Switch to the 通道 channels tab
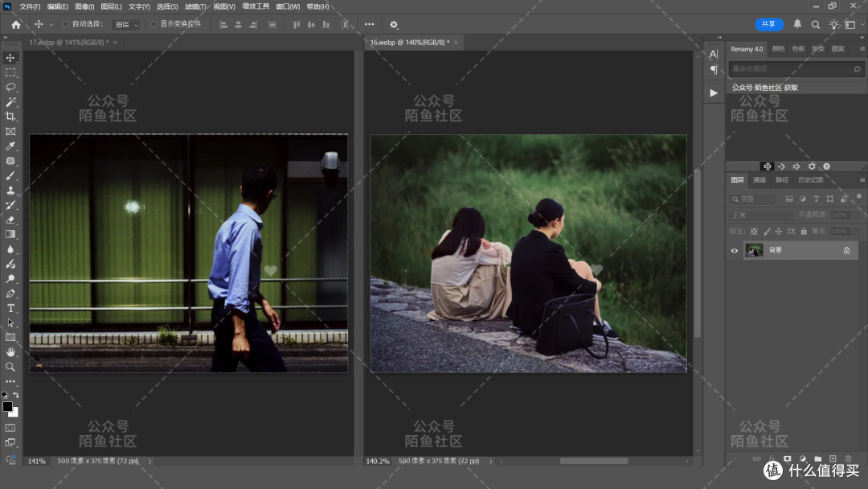Viewport: 868px width, 489px height. click(x=759, y=180)
